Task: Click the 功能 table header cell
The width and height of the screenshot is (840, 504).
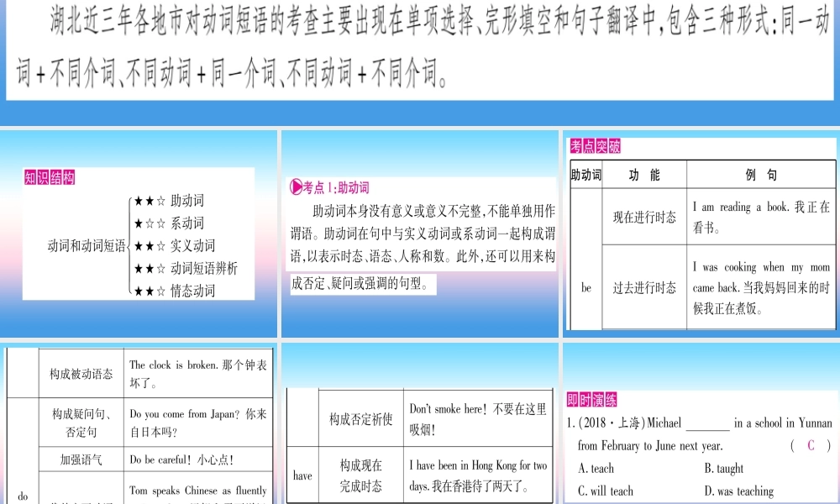Action: coord(644,175)
